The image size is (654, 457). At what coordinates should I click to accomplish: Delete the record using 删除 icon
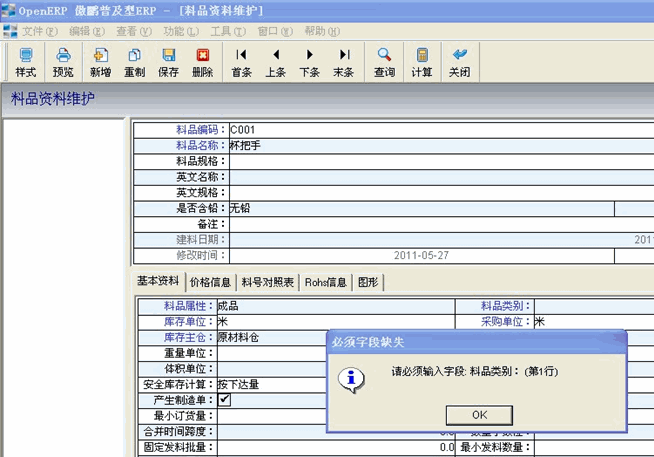202,62
